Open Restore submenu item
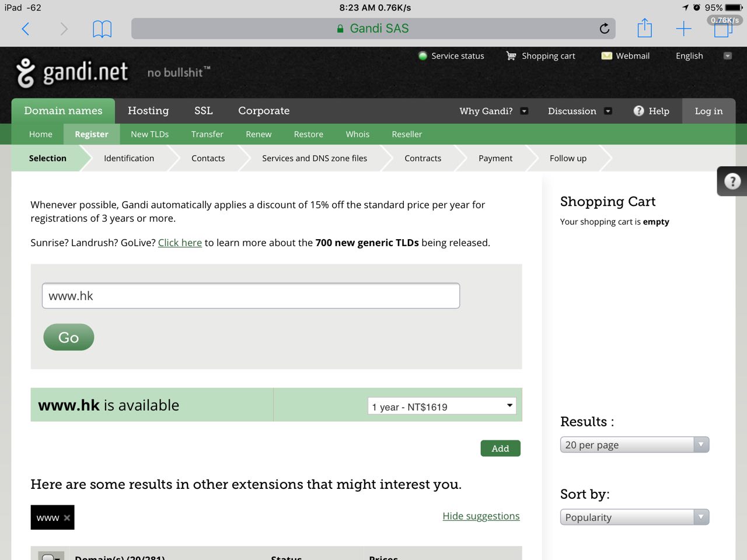 309,134
